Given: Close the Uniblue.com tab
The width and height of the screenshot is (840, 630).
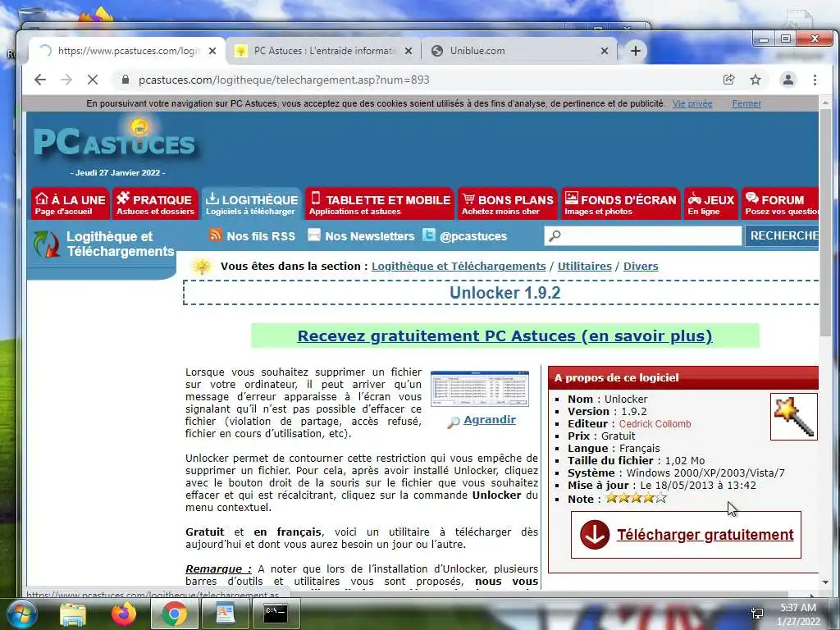Looking at the screenshot, I should (x=605, y=51).
